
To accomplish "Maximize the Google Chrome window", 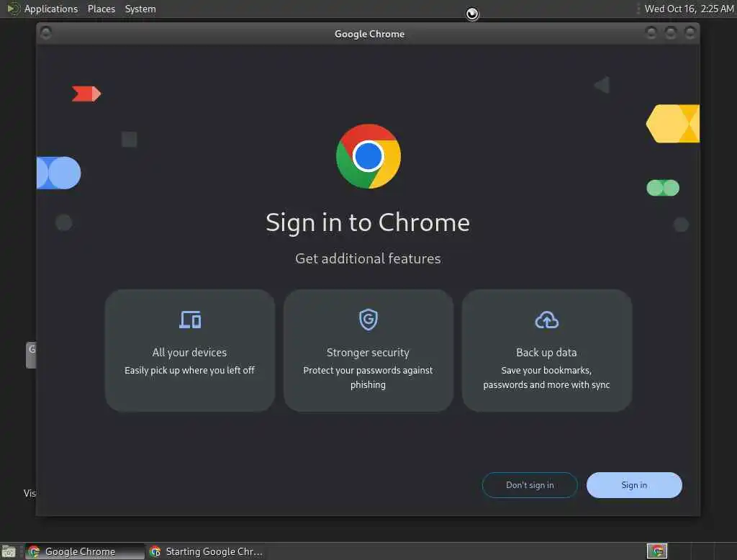I will [671, 33].
